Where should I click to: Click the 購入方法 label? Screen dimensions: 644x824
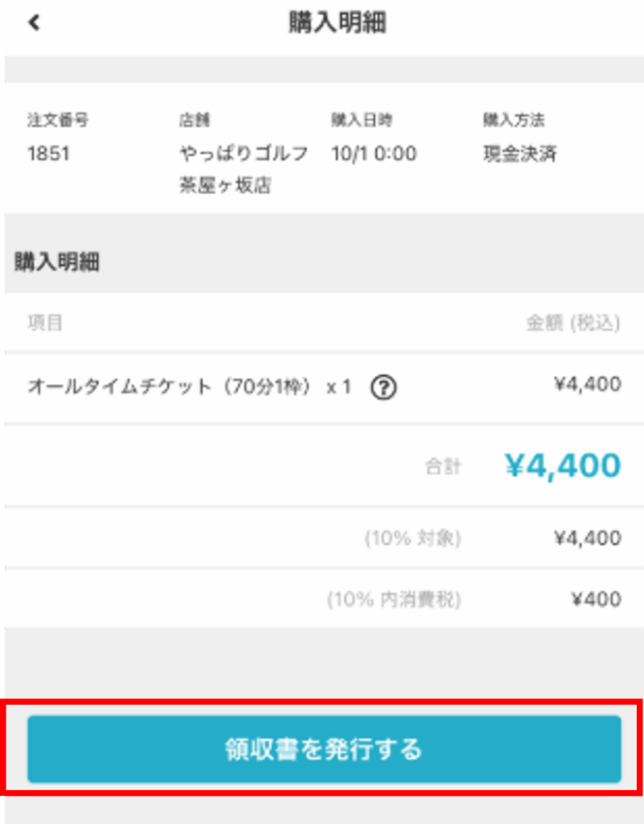tap(514, 121)
